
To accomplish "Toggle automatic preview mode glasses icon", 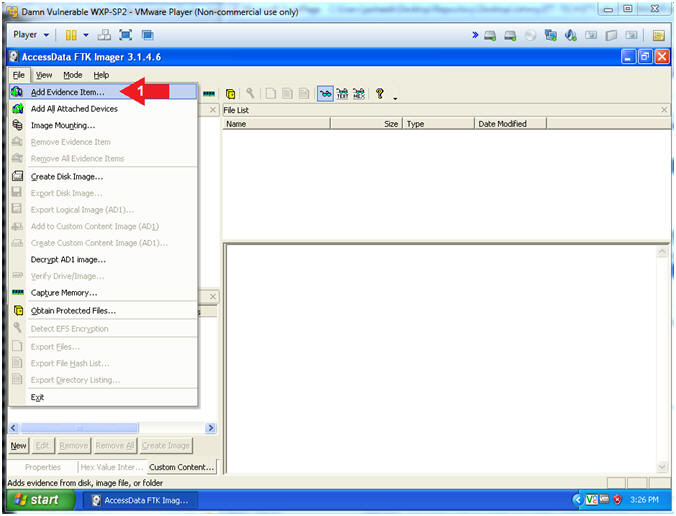I will [325, 94].
